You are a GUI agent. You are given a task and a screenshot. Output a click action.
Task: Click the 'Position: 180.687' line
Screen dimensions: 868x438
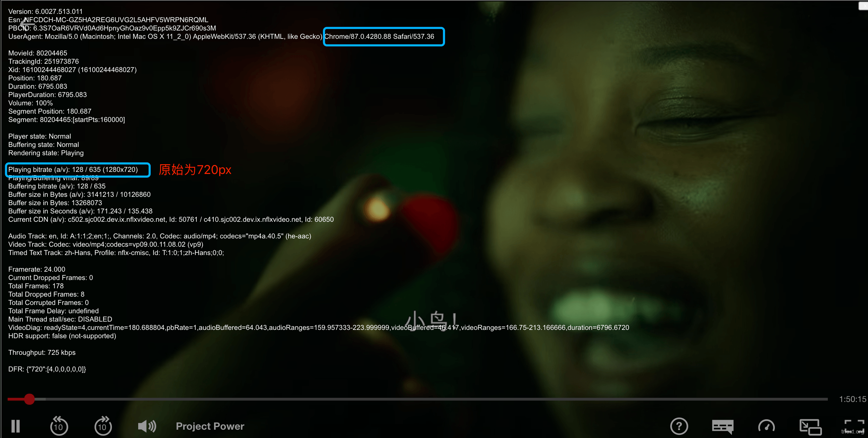tap(35, 78)
